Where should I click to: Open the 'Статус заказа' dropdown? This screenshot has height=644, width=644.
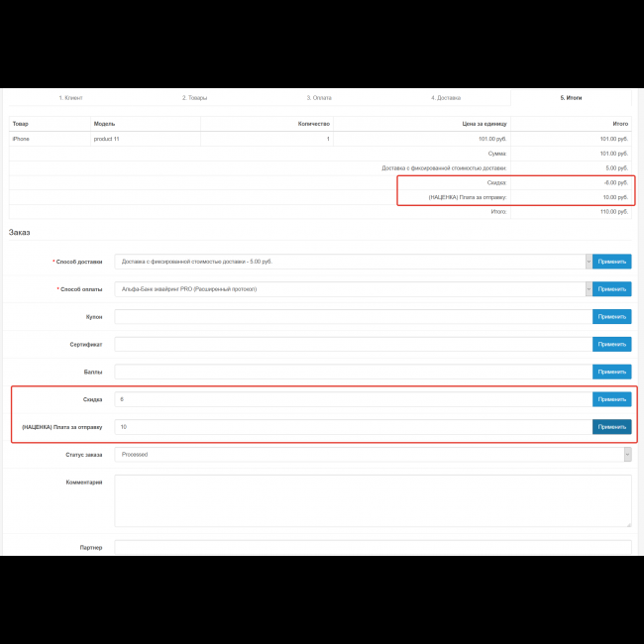click(373, 455)
